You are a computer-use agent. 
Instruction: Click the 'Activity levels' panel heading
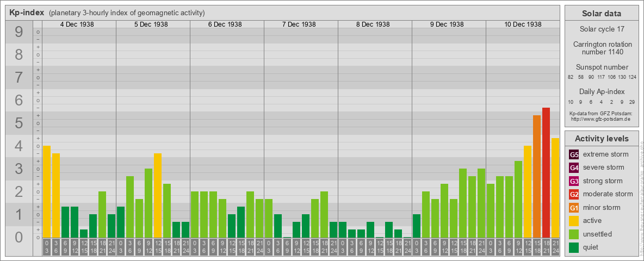(x=602, y=139)
